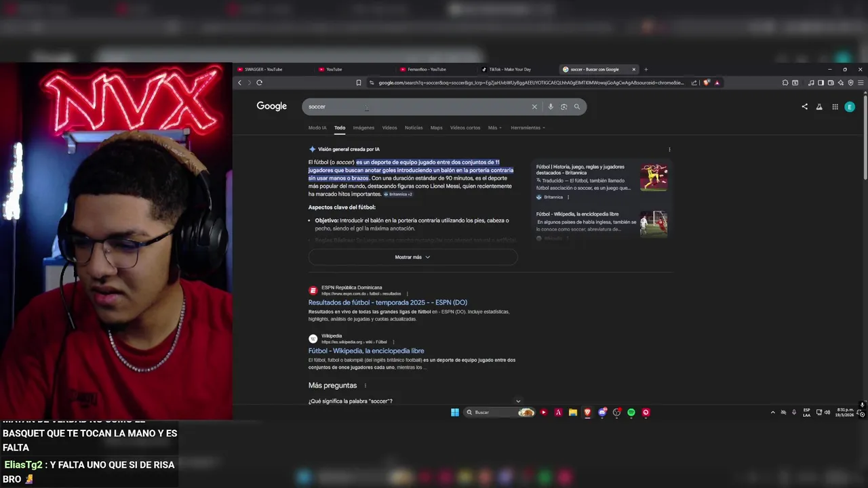
Task: Open options beside Más preguntas heading
Action: [x=366, y=386]
